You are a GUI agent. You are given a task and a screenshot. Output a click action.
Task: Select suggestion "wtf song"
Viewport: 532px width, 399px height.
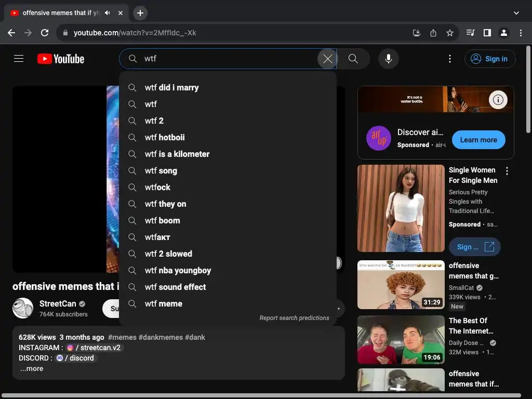(x=228, y=170)
